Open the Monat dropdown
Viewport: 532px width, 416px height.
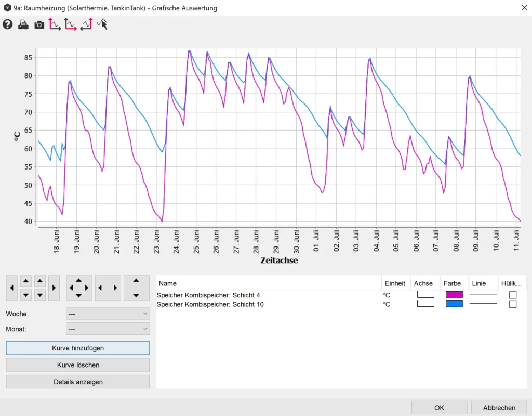pyautogui.click(x=108, y=329)
